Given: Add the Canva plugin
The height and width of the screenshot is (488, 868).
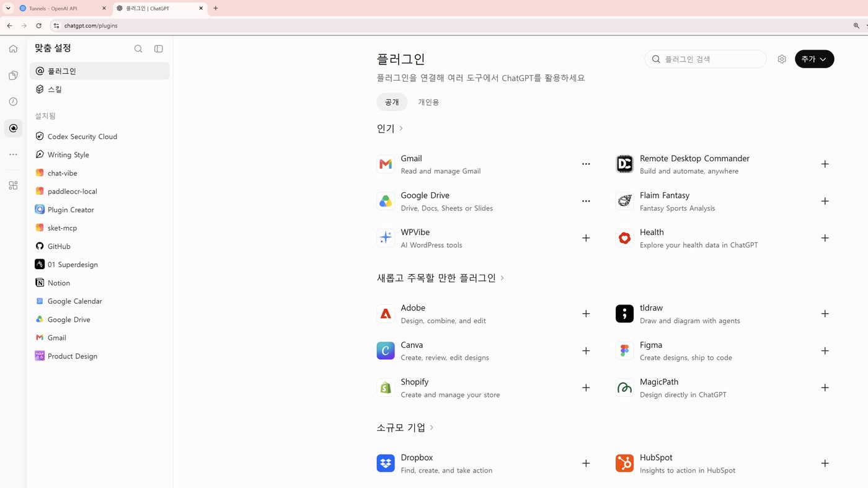Looking at the screenshot, I should [x=586, y=351].
